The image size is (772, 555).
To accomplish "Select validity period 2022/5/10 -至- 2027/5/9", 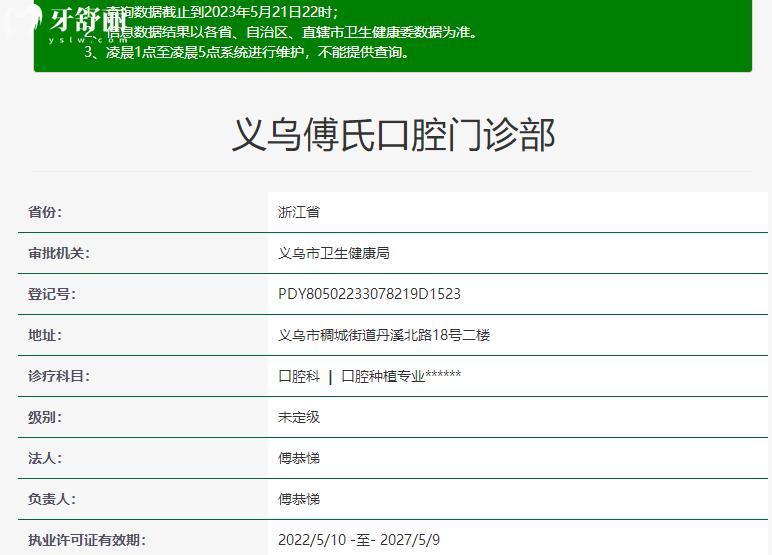I will (x=359, y=540).
